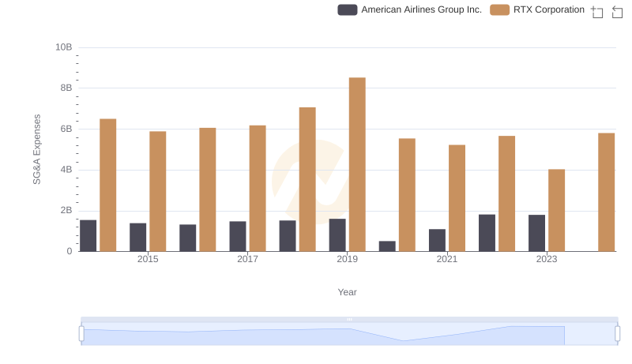Click the American Airlines bar for 2014
The height and width of the screenshot is (364, 632).
(x=88, y=235)
